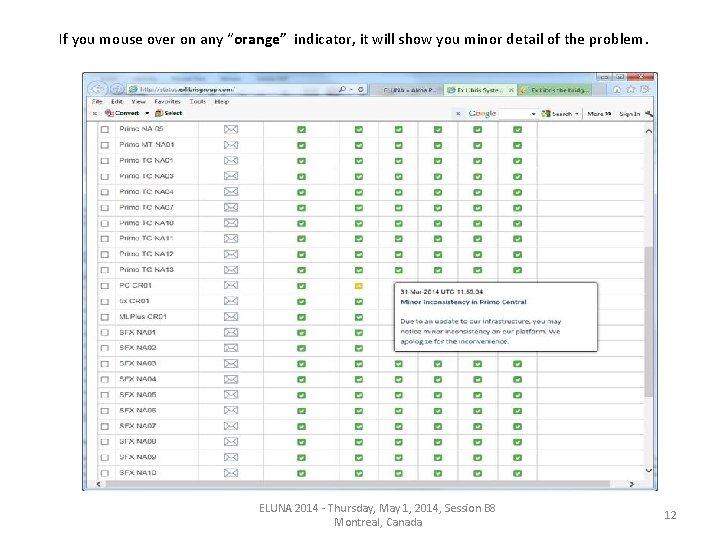Click the envelope icon for SFX NA10
Image resolution: width=720 pixels, height=540 pixels.
tap(231, 472)
